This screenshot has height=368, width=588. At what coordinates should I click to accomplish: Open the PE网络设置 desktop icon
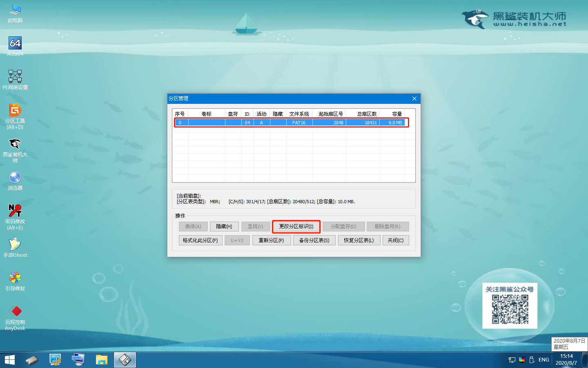point(15,80)
